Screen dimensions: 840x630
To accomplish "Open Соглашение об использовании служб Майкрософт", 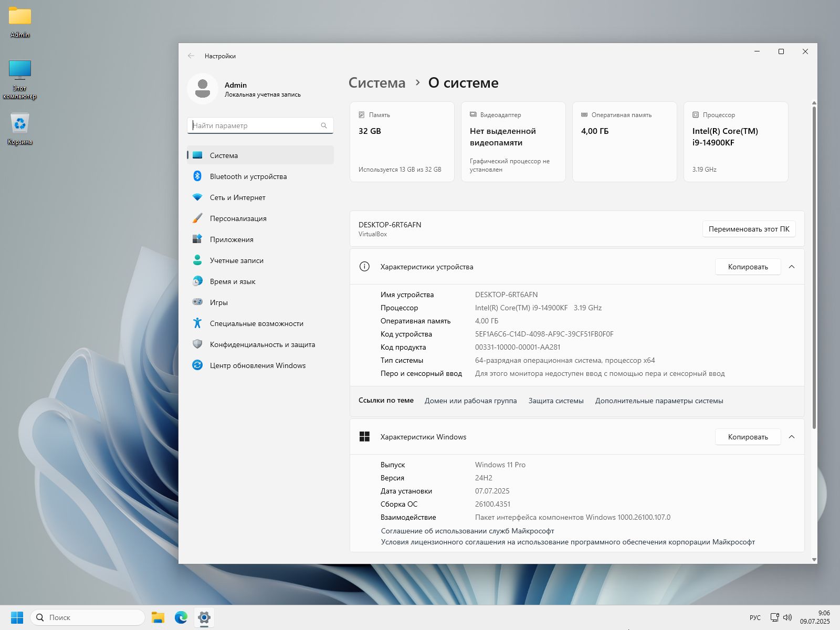I will 467,531.
